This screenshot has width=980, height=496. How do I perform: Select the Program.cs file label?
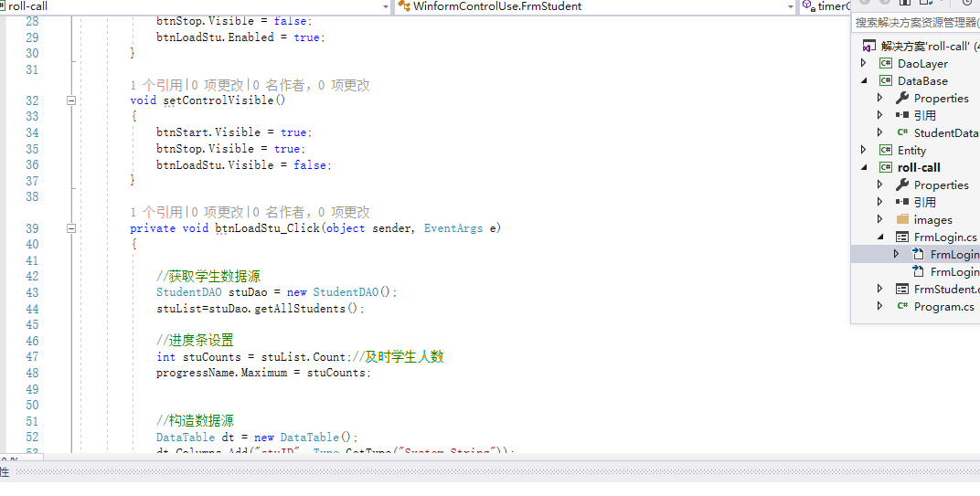click(943, 307)
